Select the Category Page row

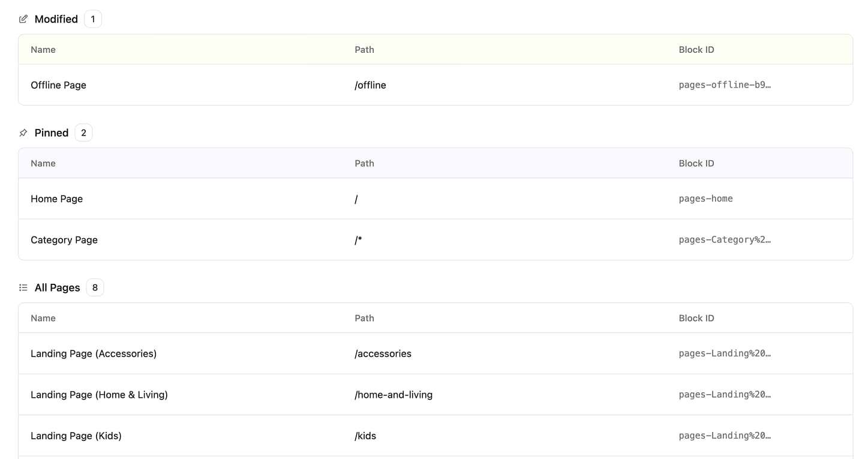[x=64, y=240]
